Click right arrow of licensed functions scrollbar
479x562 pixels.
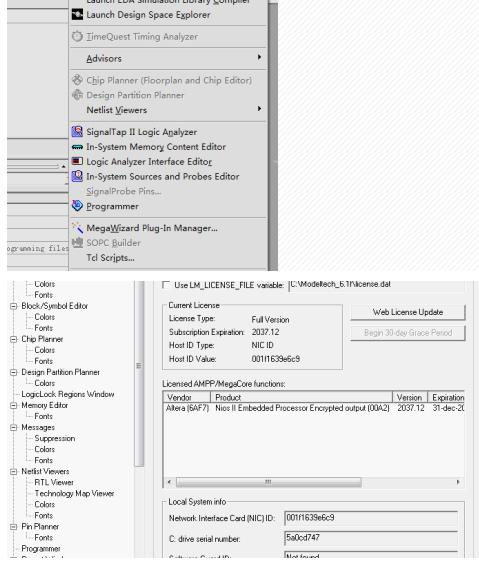pos(458,482)
